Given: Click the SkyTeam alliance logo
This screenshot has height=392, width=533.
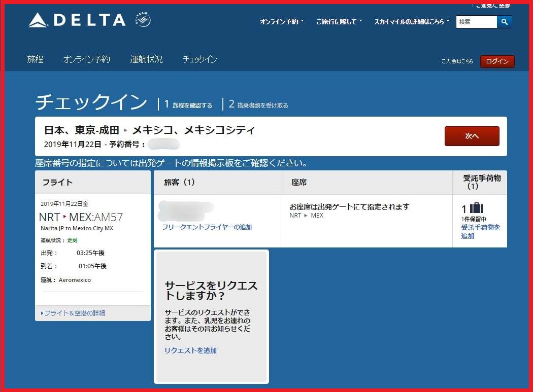Looking at the screenshot, I should [143, 20].
